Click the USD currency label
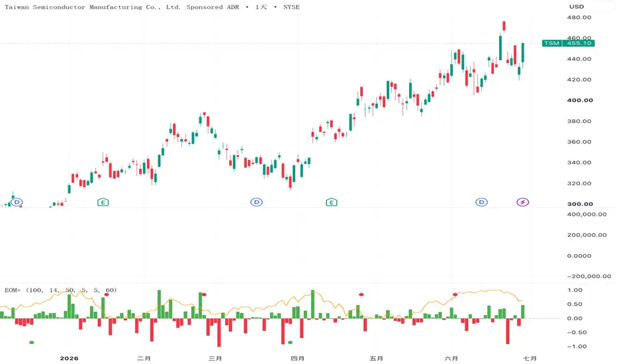617x364 pixels. tap(577, 7)
